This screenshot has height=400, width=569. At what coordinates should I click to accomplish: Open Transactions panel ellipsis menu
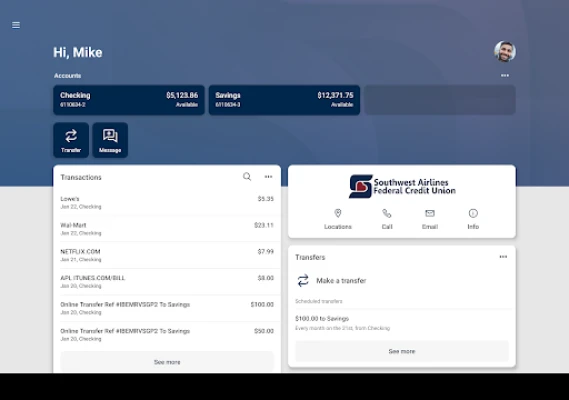[268, 177]
